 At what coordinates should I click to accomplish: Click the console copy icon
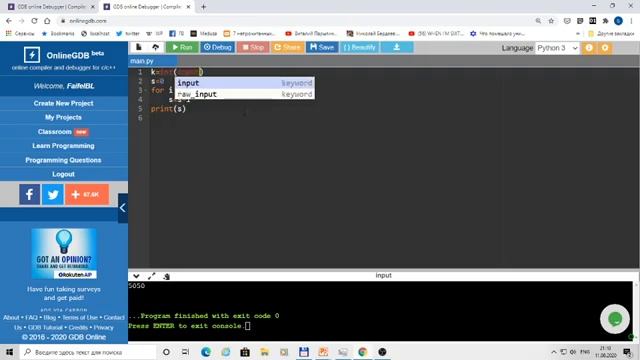point(166,276)
